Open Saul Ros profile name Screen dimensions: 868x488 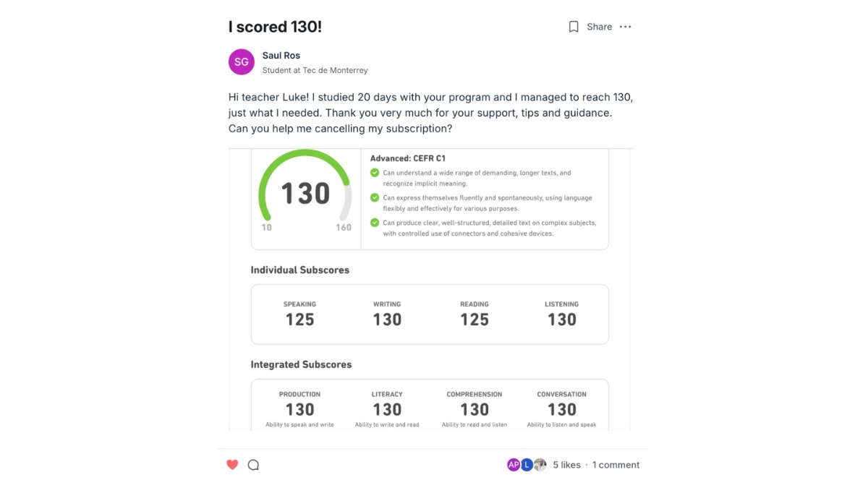281,56
